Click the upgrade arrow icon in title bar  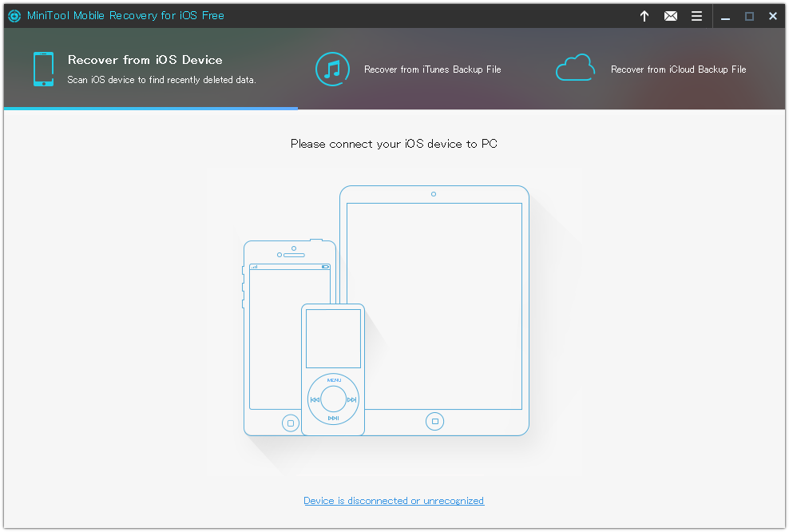pyautogui.click(x=644, y=16)
